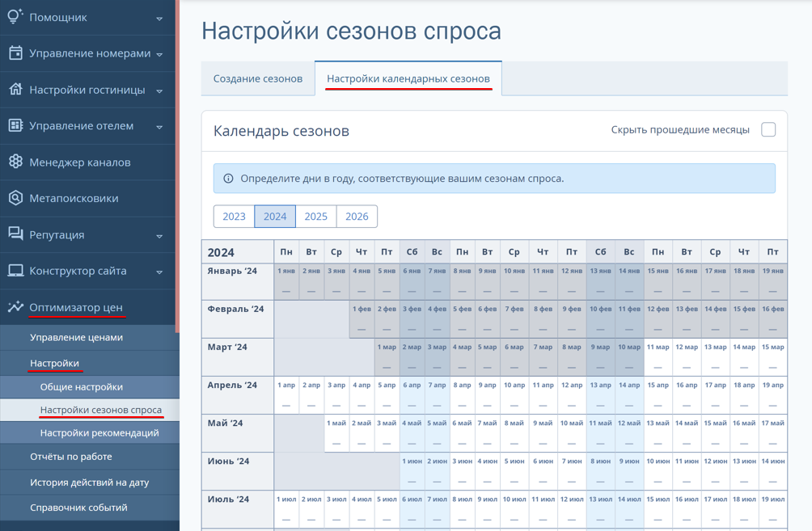Expand the Помощник menu arrow
812x531 pixels.
pos(159,18)
